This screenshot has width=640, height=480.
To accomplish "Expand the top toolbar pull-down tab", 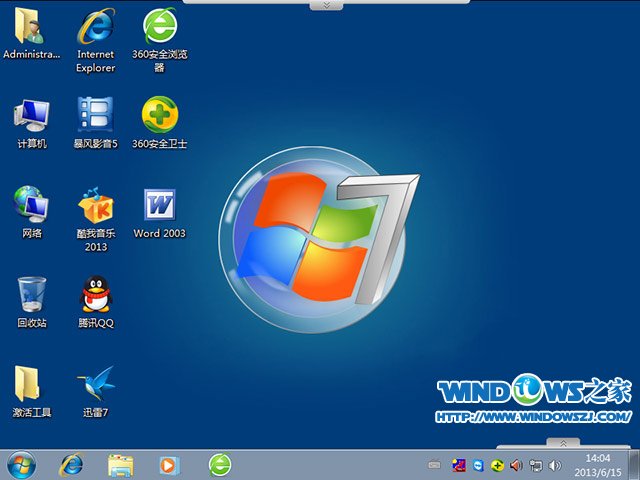I will click(x=326, y=5).
